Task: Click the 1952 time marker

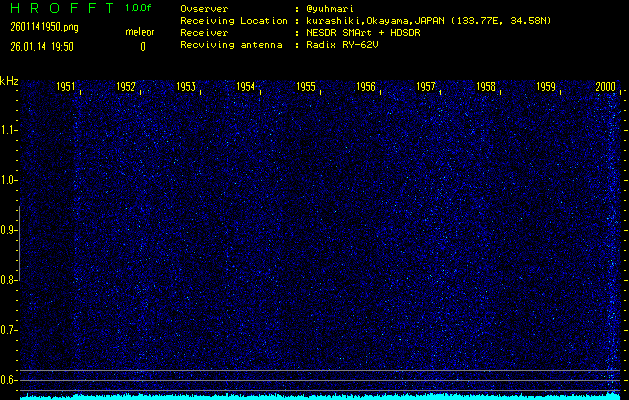Action: [126, 87]
